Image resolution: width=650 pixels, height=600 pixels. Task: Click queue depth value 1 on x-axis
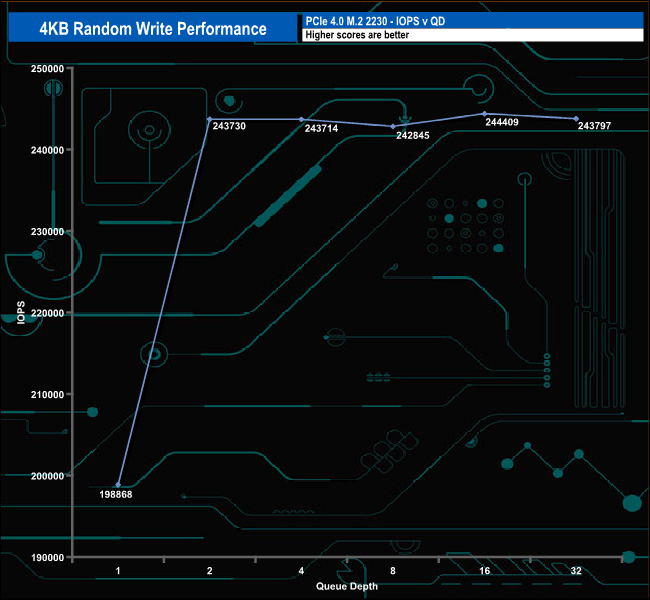[x=118, y=571]
